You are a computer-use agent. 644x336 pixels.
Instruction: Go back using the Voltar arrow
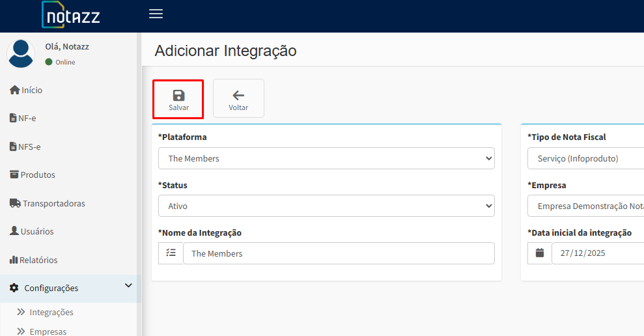coord(238,99)
